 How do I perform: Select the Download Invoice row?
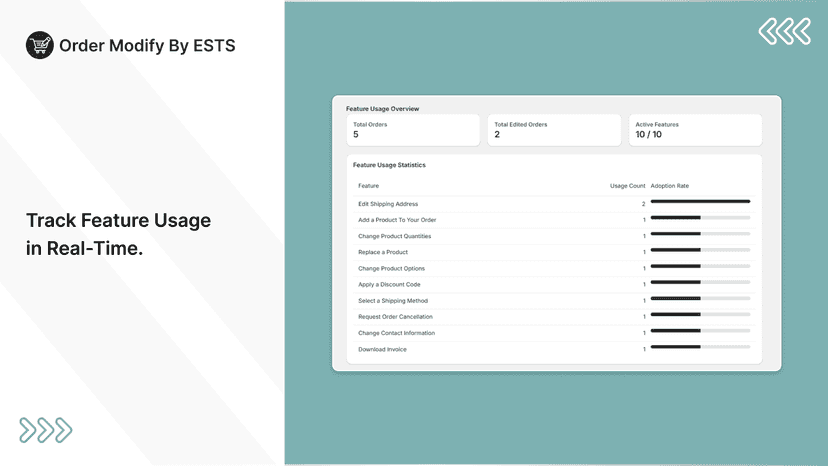point(554,349)
